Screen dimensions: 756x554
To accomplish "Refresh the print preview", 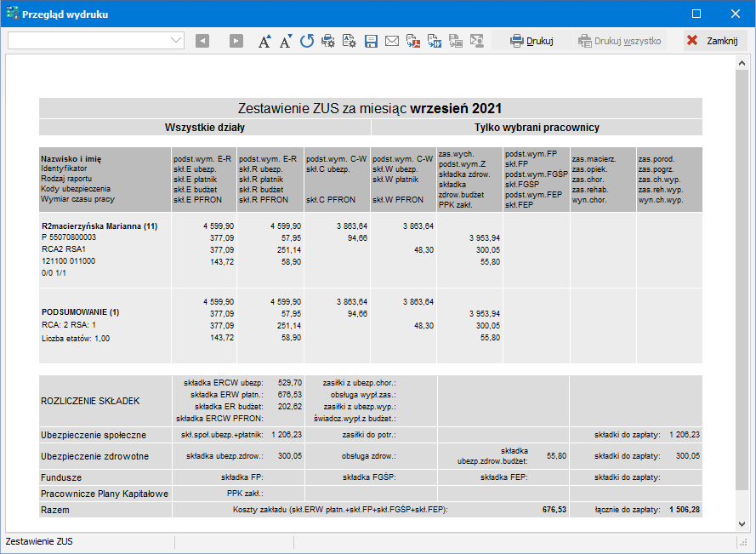I will coord(307,41).
